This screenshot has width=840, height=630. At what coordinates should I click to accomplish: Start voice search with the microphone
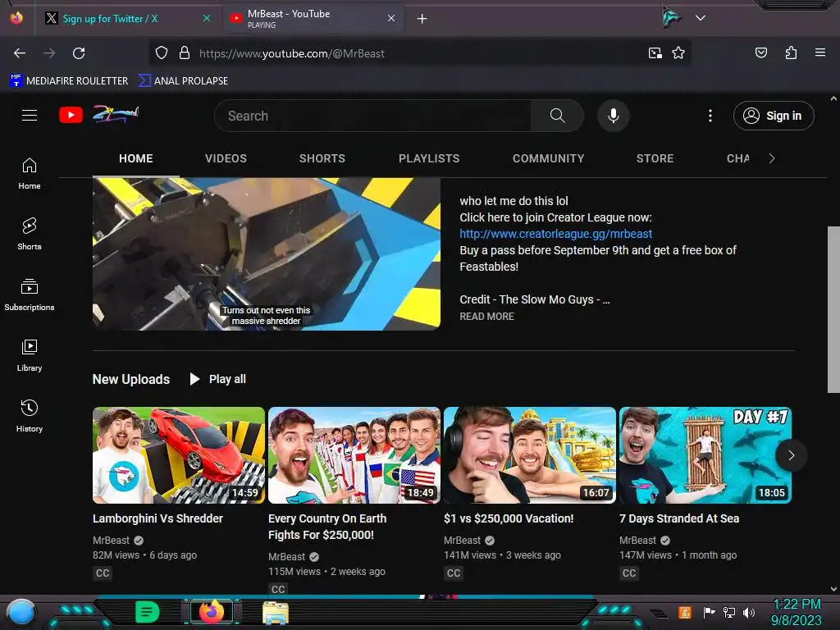pos(614,116)
